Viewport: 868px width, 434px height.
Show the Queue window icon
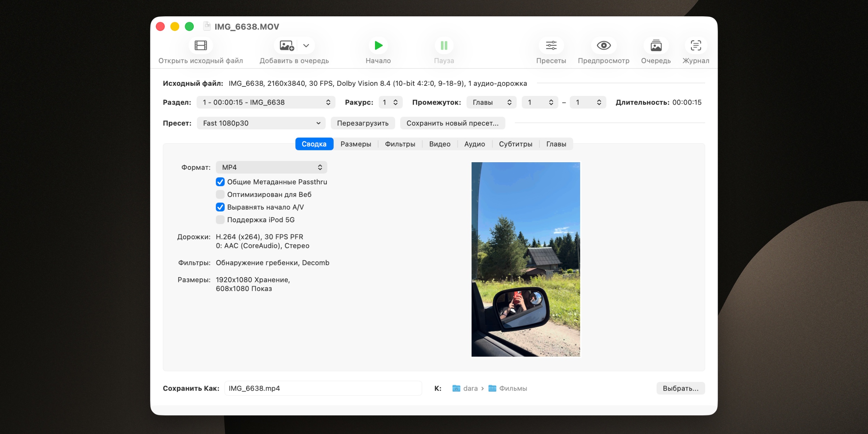[x=656, y=45]
